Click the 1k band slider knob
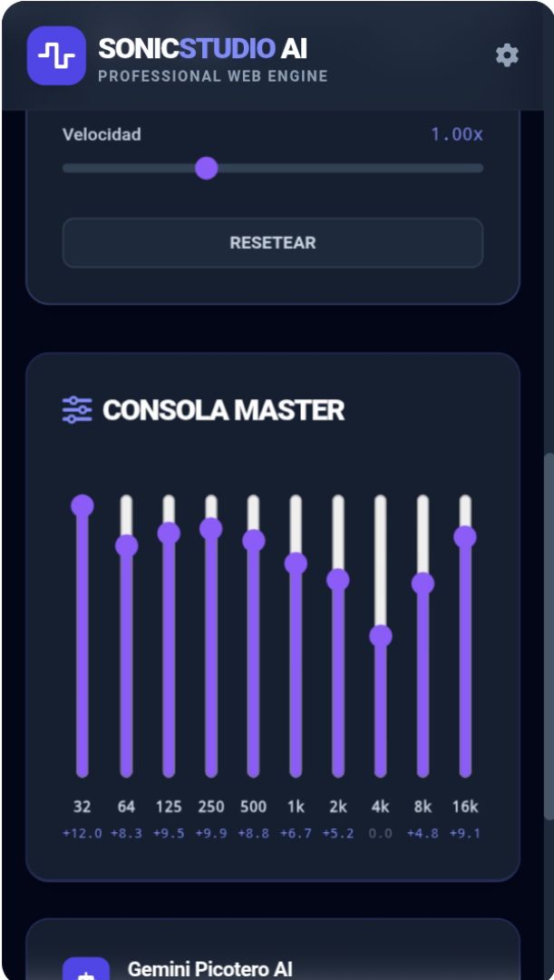The width and height of the screenshot is (554, 980). 296,563
